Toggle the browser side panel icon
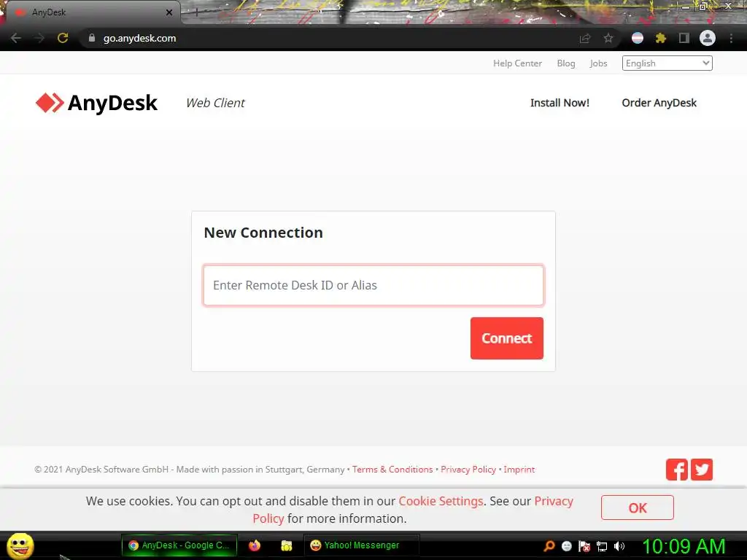747x560 pixels. click(x=684, y=38)
